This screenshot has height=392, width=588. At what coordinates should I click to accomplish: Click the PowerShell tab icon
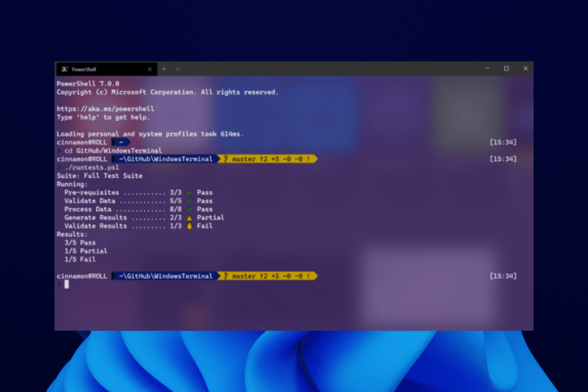(65, 69)
